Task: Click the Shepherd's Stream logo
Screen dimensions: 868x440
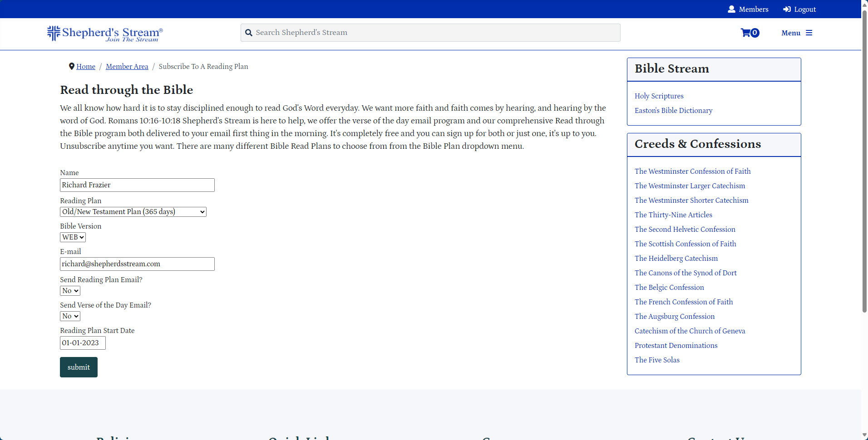Action: click(105, 34)
